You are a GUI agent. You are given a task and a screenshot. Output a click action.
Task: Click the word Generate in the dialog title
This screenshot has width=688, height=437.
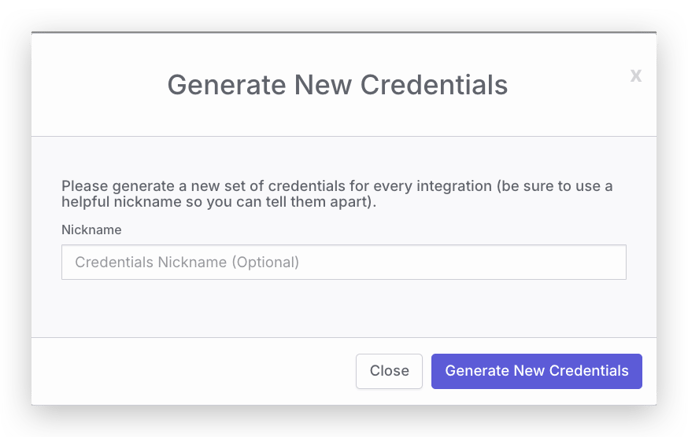[x=227, y=85]
